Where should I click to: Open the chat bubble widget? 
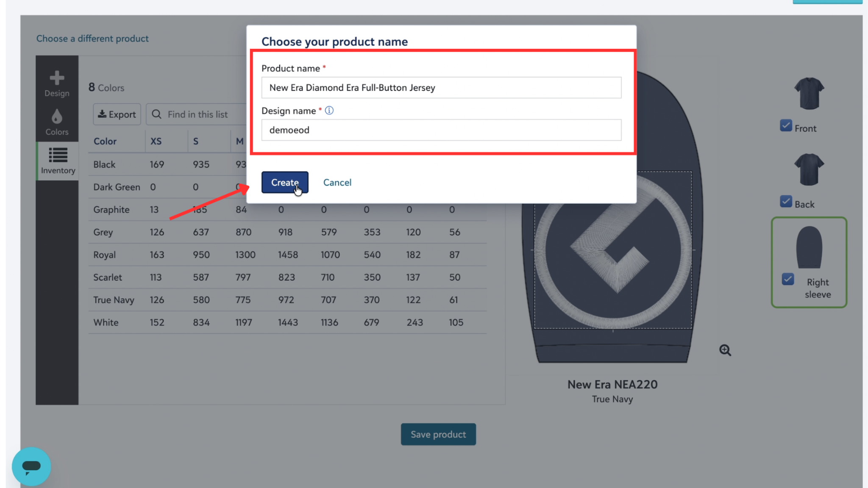(x=31, y=466)
